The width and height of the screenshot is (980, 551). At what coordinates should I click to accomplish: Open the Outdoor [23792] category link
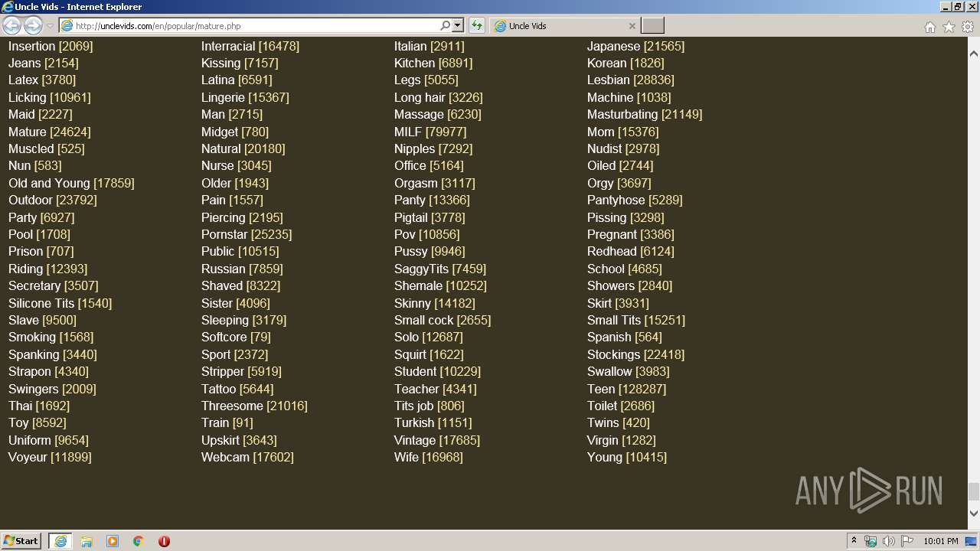tap(53, 200)
